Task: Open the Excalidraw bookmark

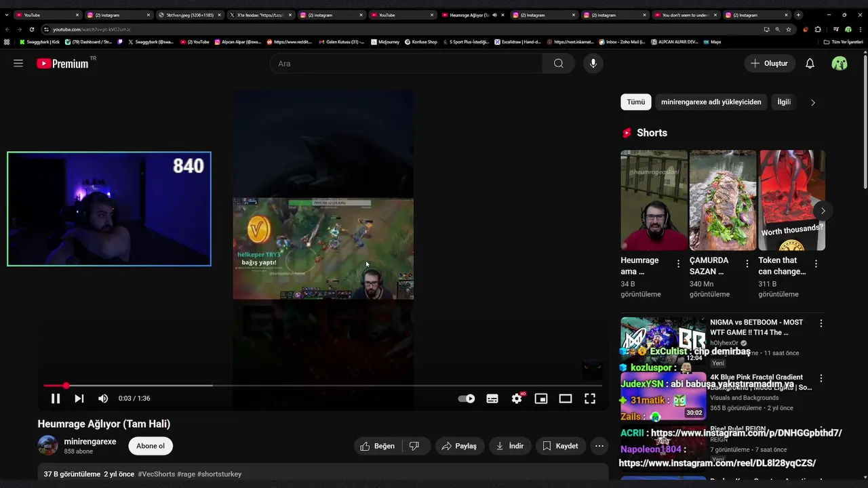Action: pyautogui.click(x=517, y=42)
